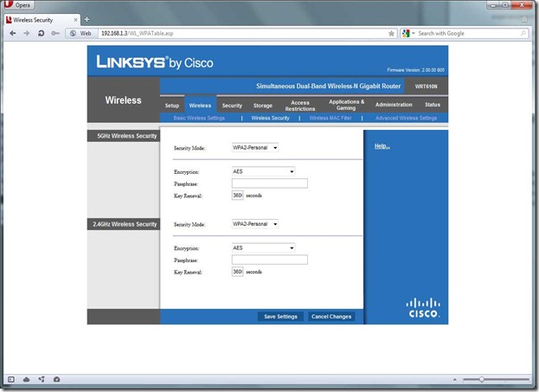The image size is (539, 392).
Task: Open the Applications & Gaming tab
Action: (x=346, y=105)
